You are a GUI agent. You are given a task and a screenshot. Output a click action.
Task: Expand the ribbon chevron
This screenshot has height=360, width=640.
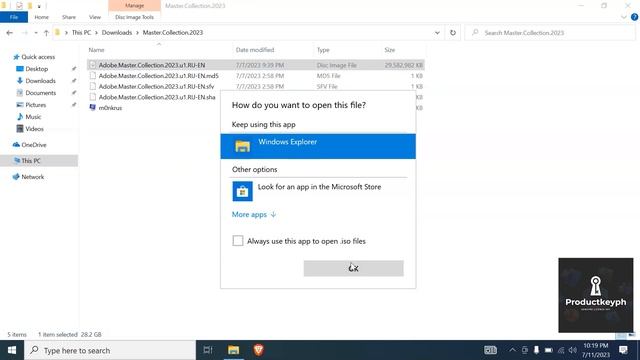tap(623, 17)
